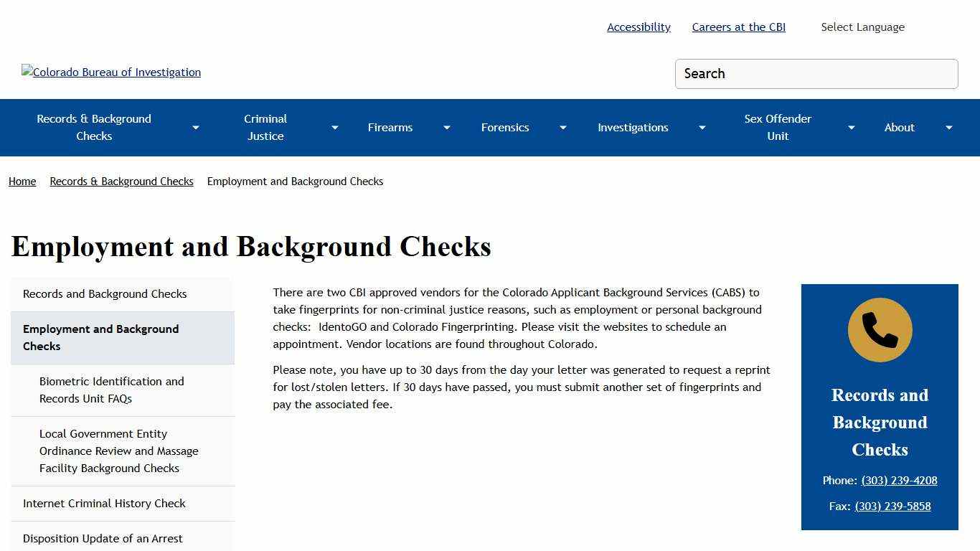Click inside the Search field
Image resolution: width=980 pixels, height=551 pixels.
(x=816, y=73)
